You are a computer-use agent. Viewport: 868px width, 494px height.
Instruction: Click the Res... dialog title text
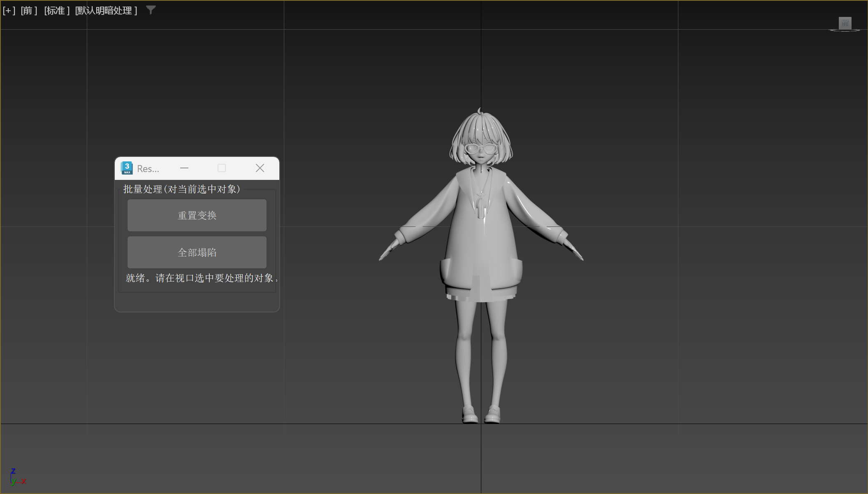pos(148,169)
